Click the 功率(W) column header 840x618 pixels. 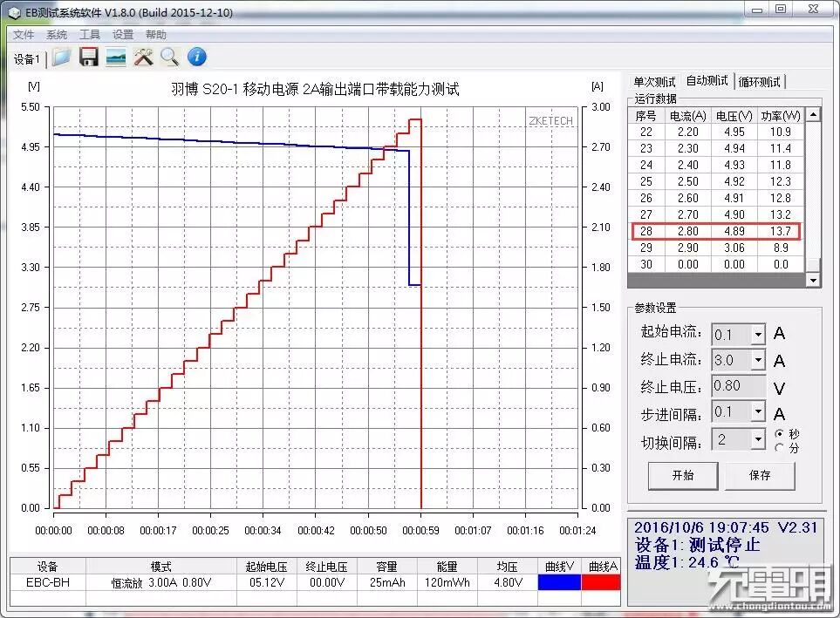tap(781, 116)
